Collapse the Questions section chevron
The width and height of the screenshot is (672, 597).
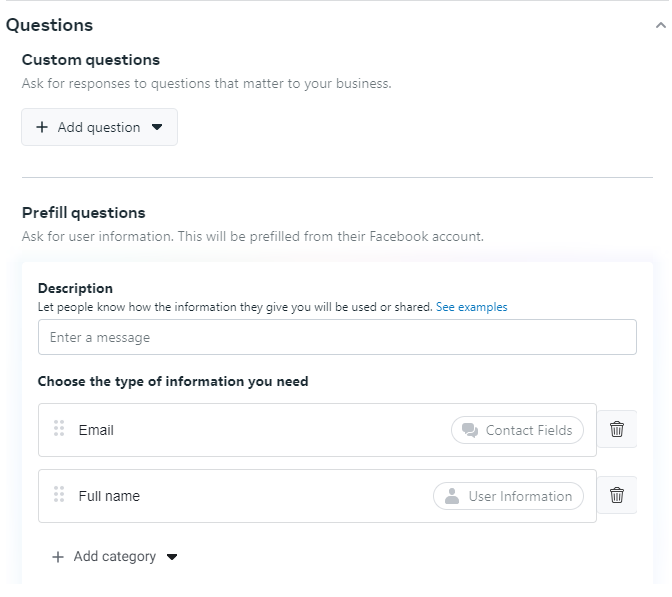[x=660, y=25]
